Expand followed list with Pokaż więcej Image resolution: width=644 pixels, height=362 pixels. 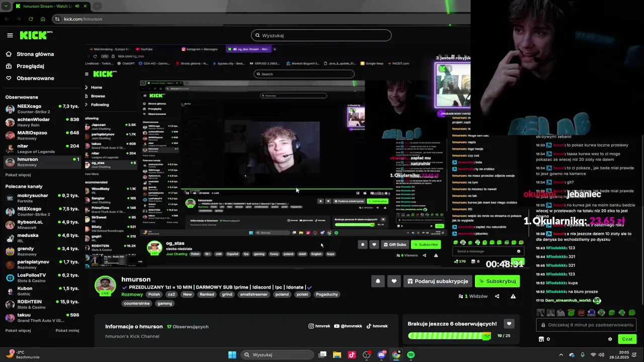coord(18,175)
